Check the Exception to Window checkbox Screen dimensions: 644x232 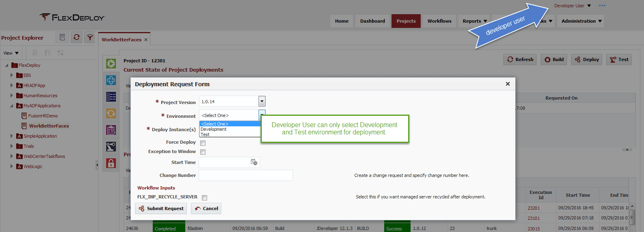pyautogui.click(x=203, y=152)
